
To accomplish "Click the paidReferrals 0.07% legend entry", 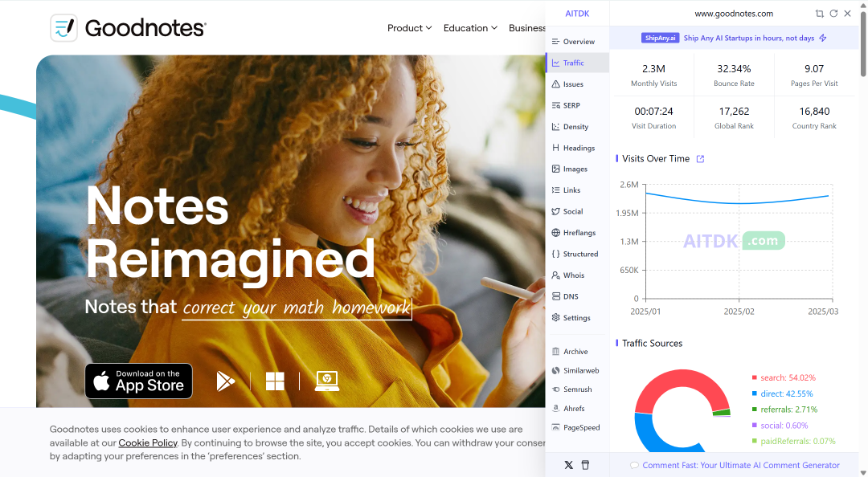I will coord(793,441).
